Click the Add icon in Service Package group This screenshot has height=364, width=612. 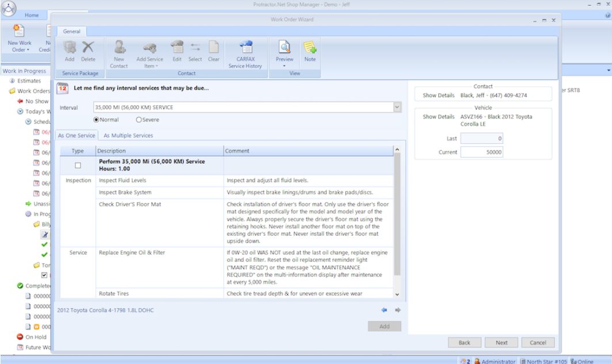(x=70, y=52)
